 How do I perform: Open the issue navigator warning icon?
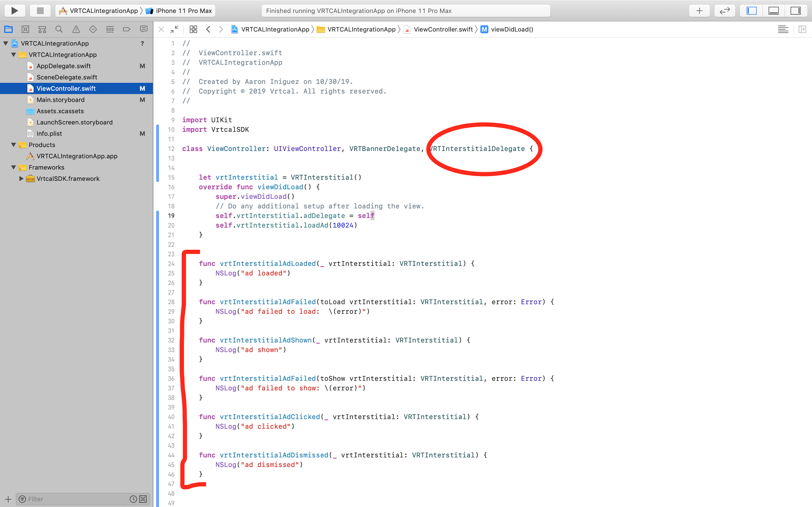(76, 30)
